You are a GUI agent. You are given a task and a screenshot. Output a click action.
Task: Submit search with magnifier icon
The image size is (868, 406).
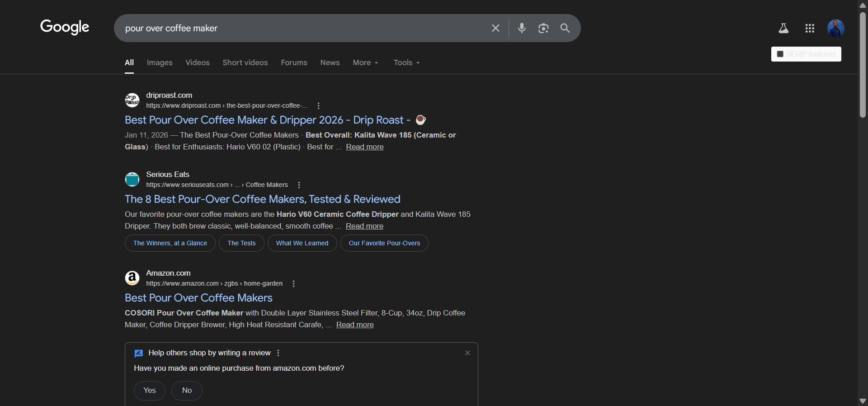point(565,28)
